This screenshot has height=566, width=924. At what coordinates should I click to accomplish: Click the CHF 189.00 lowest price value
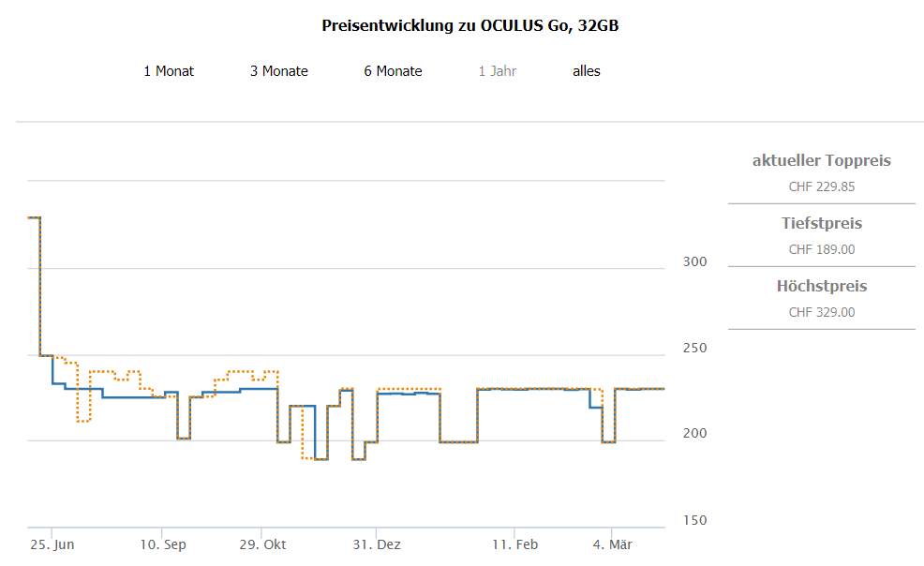pos(821,249)
